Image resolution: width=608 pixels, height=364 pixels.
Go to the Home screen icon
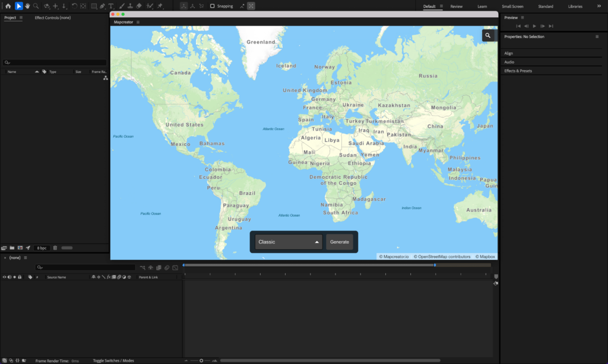click(x=8, y=6)
